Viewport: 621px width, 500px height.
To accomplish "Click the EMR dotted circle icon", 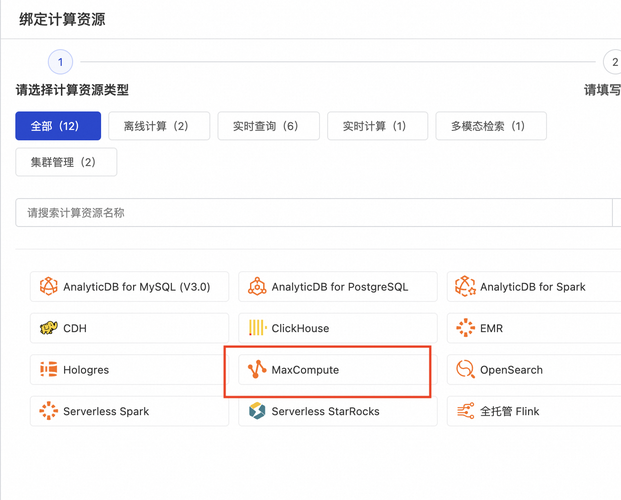I will pos(465,328).
